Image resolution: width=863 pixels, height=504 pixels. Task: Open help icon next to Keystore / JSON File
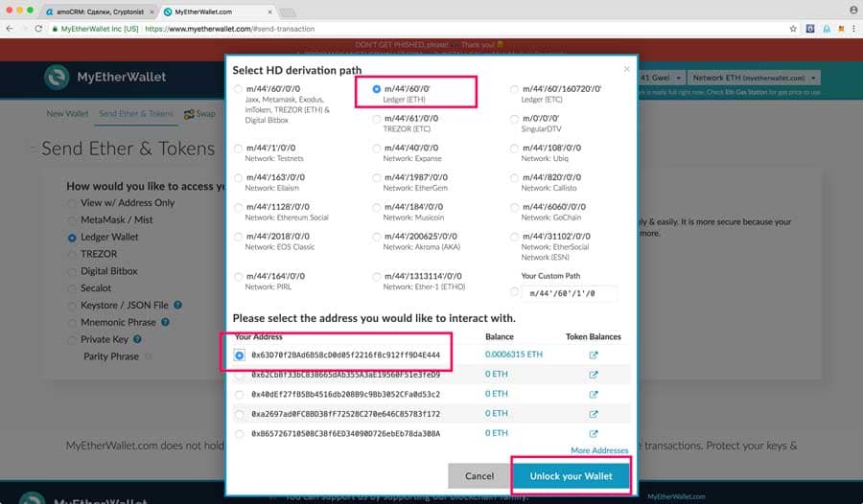177,305
